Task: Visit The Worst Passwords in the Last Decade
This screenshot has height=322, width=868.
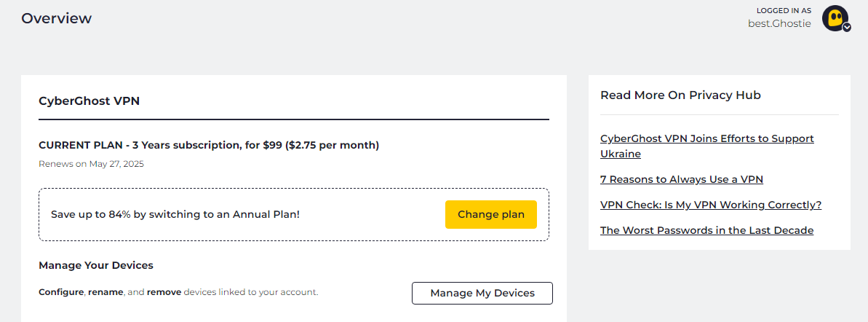Action: (x=706, y=230)
